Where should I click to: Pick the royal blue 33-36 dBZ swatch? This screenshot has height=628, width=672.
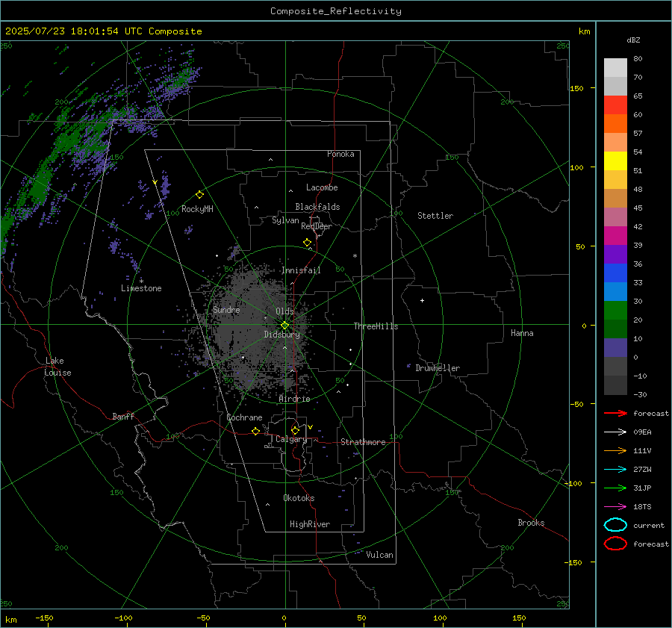click(x=615, y=273)
